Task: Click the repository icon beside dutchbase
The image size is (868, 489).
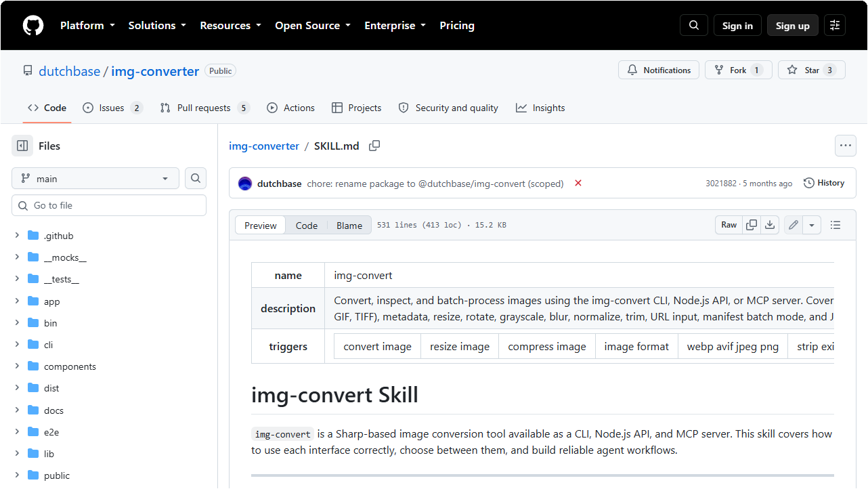Action: coord(28,70)
